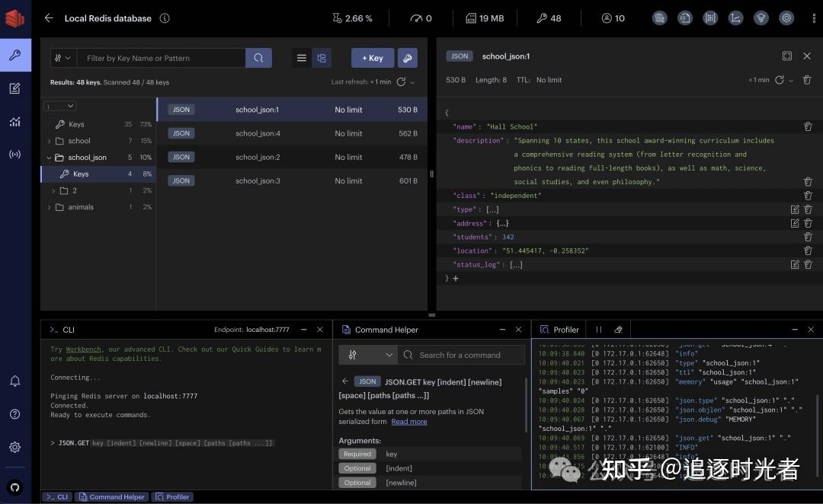Go back using the arrow beside database name

pyautogui.click(x=49, y=18)
